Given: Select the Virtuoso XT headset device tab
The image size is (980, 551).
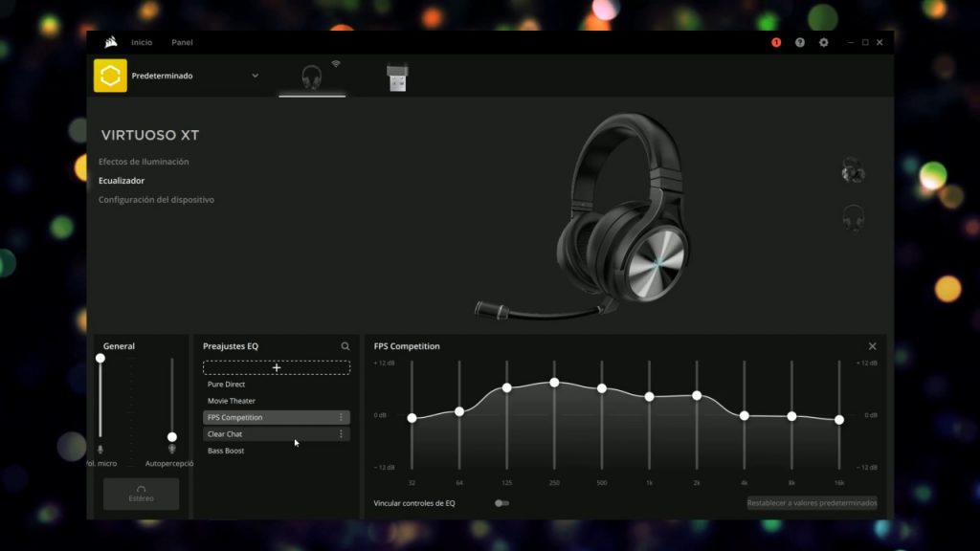Looking at the screenshot, I should tap(312, 77).
